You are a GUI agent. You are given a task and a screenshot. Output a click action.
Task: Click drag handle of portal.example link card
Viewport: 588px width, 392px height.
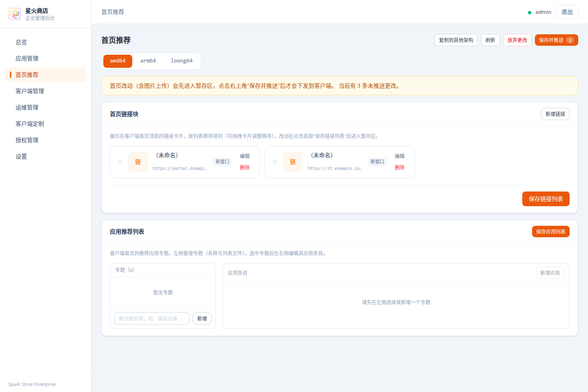click(120, 162)
